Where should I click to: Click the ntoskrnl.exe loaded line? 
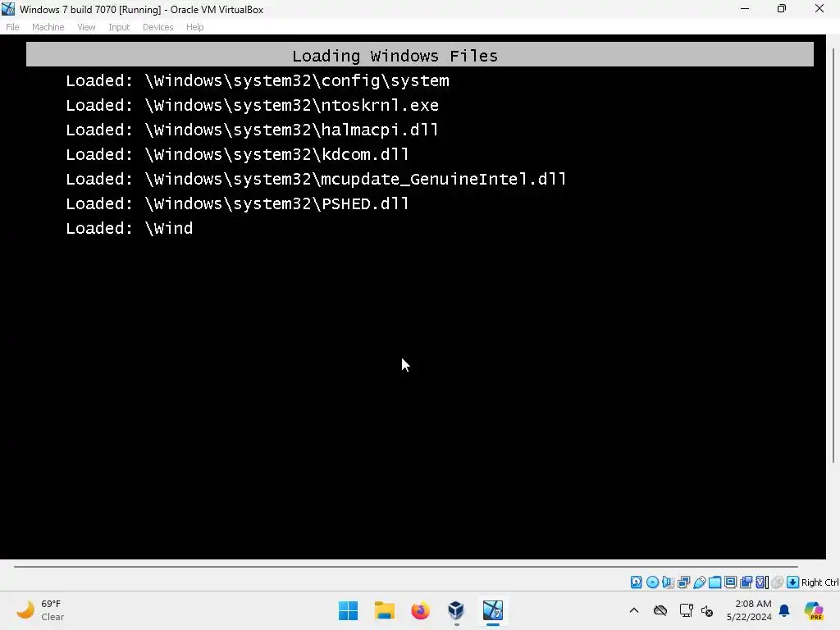252,105
